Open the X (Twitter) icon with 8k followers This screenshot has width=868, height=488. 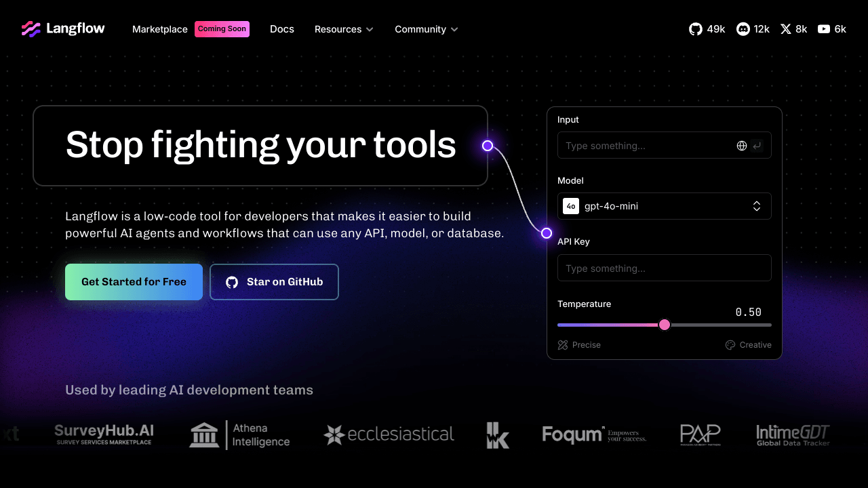pyautogui.click(x=786, y=29)
